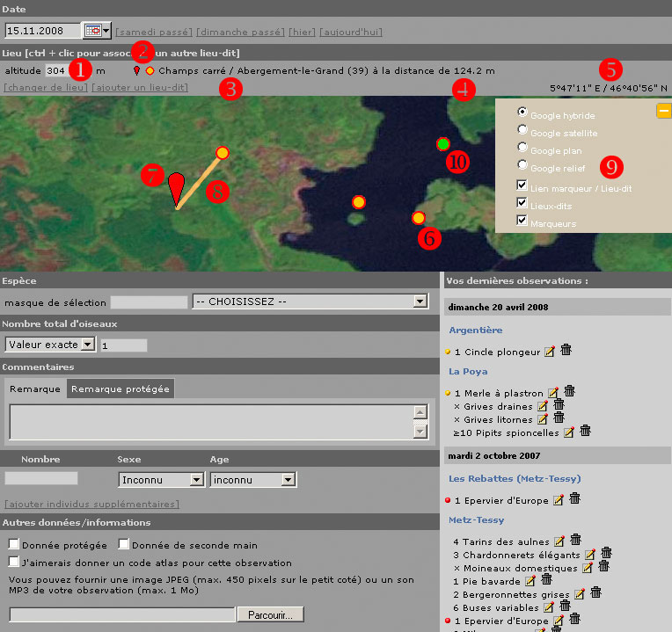The width and height of the screenshot is (672, 632).
Task: Edit the Merle à plastron observation
Action: [553, 393]
